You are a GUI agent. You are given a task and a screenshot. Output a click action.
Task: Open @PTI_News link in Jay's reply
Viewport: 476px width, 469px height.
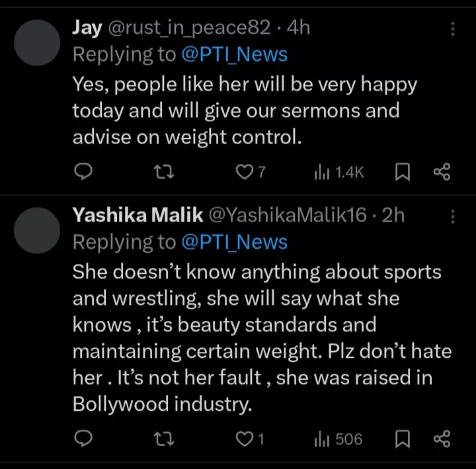point(235,54)
